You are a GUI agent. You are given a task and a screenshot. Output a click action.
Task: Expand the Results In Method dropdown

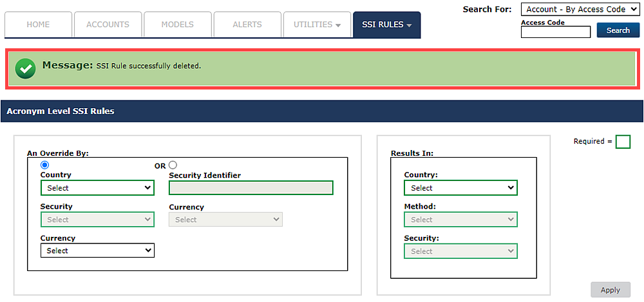point(460,220)
